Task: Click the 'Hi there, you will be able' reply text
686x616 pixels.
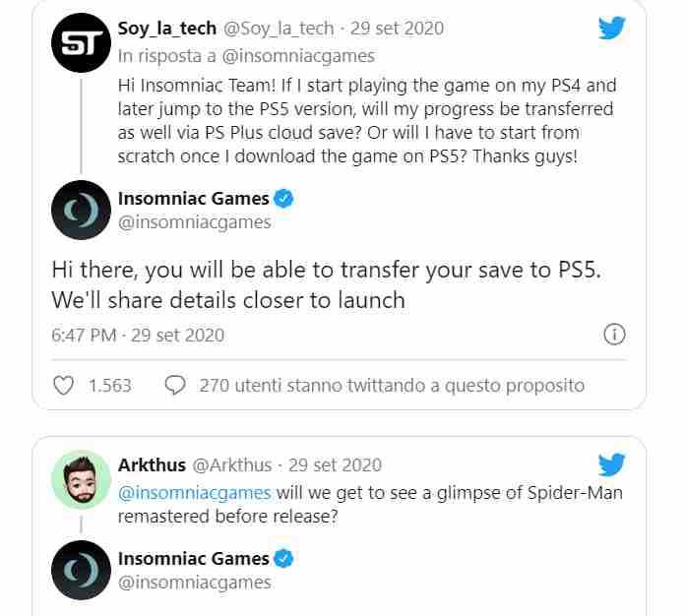Action: 327,284
